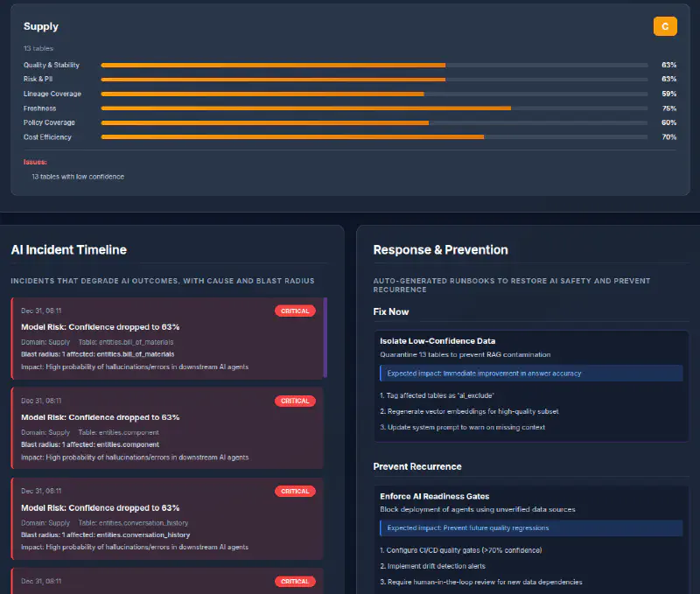Click step 'Tag affected tables as ai_exclude'

(x=437, y=395)
